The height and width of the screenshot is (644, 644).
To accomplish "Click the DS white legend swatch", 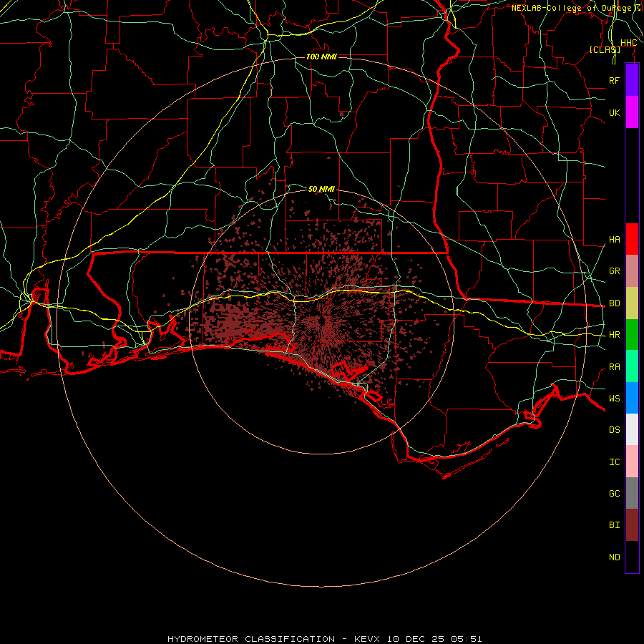I will [x=632, y=429].
